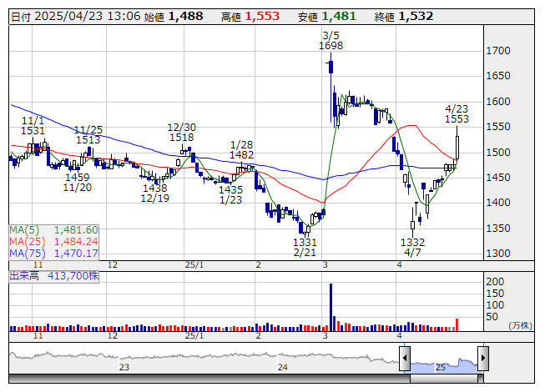
Task: Click the MA(75) 1,470.17 legend entry
Action: pyautogui.click(x=54, y=253)
